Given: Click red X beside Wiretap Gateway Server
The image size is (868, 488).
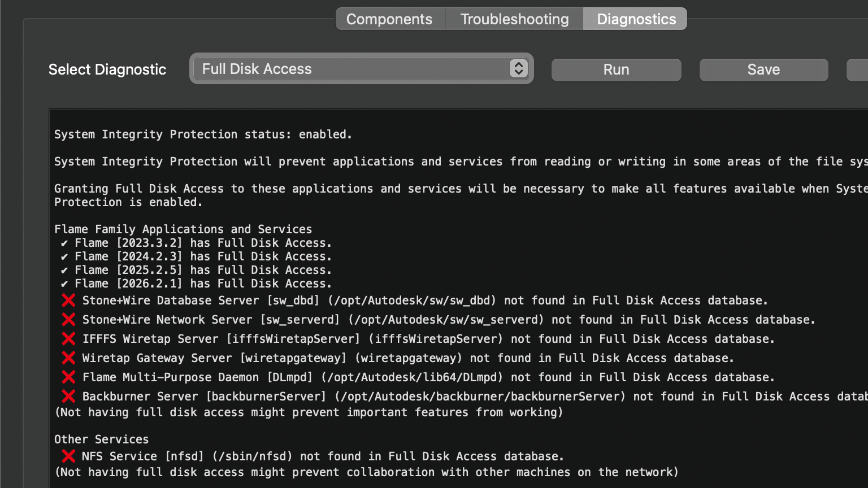Looking at the screenshot, I should (68, 358).
